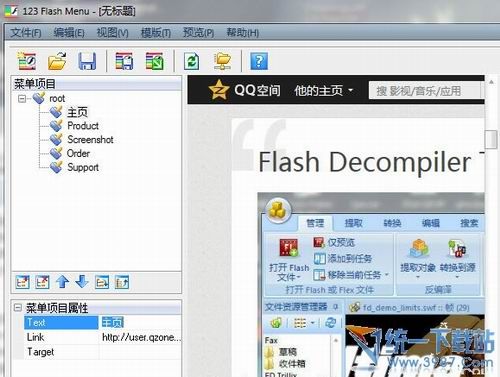Select the Support item in the tree
This screenshot has width=500, height=377.
83,167
